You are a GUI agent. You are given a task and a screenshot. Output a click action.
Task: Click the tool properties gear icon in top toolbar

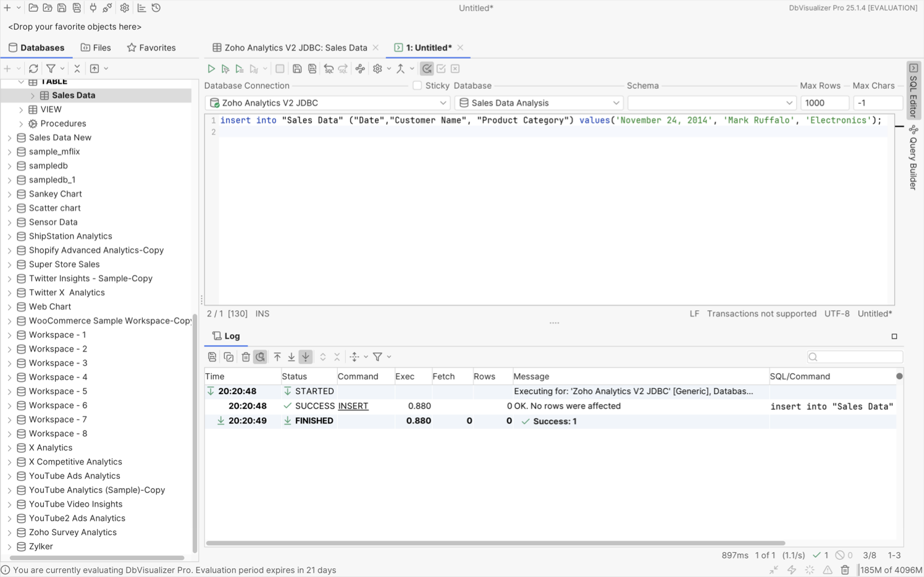[125, 8]
